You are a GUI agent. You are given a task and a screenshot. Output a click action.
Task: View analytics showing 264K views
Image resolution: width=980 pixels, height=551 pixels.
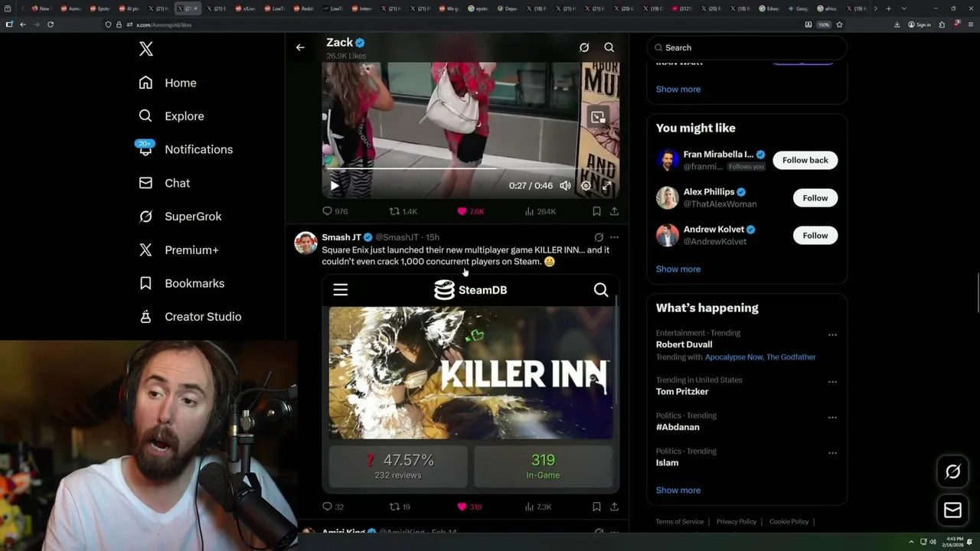(x=541, y=211)
